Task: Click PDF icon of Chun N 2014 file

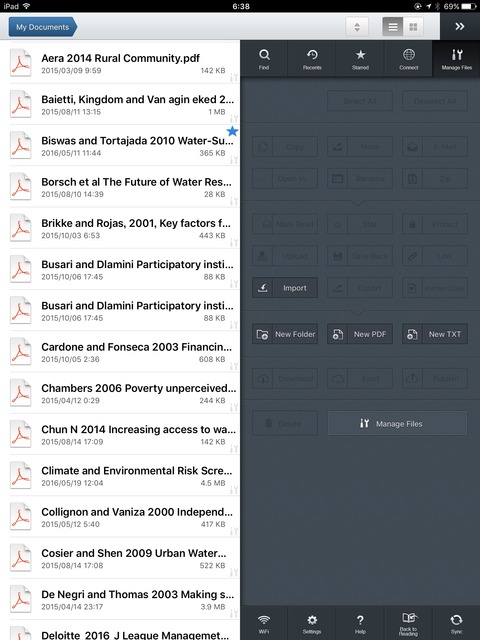Action: click(21, 434)
